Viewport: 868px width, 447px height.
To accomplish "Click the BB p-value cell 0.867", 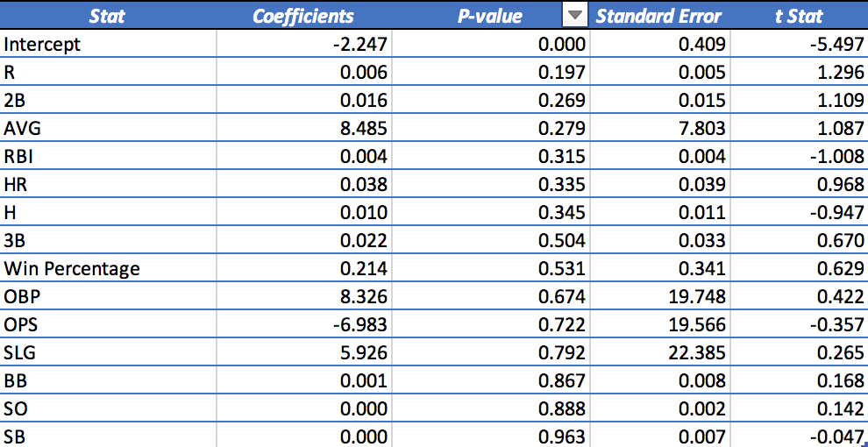I will [491, 380].
